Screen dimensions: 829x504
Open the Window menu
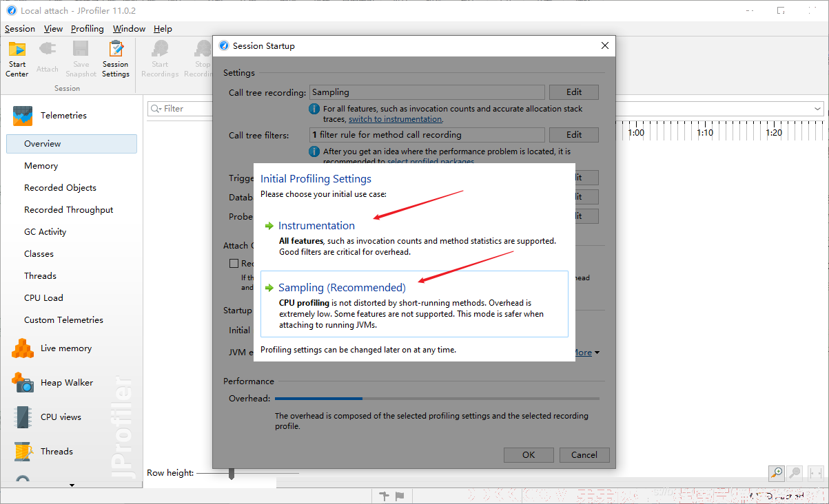pos(129,29)
